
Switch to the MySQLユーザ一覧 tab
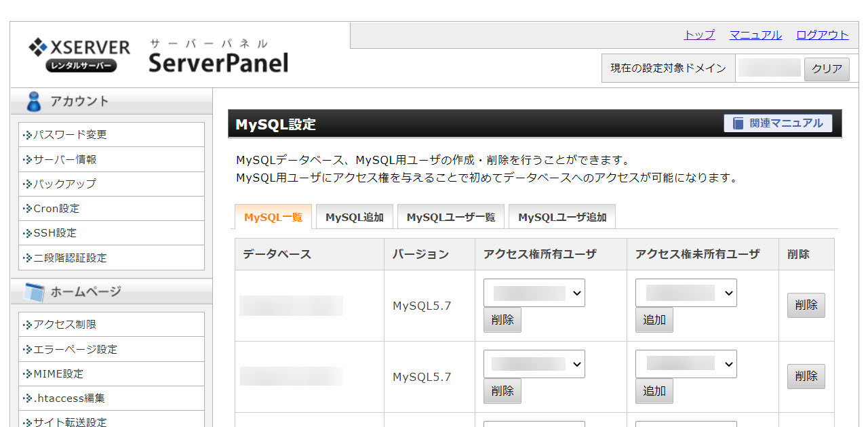[451, 217]
